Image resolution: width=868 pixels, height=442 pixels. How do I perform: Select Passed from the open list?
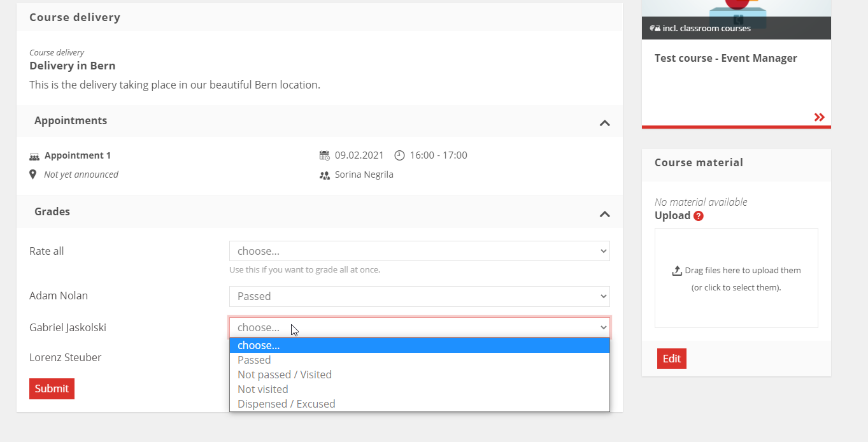tap(254, 360)
